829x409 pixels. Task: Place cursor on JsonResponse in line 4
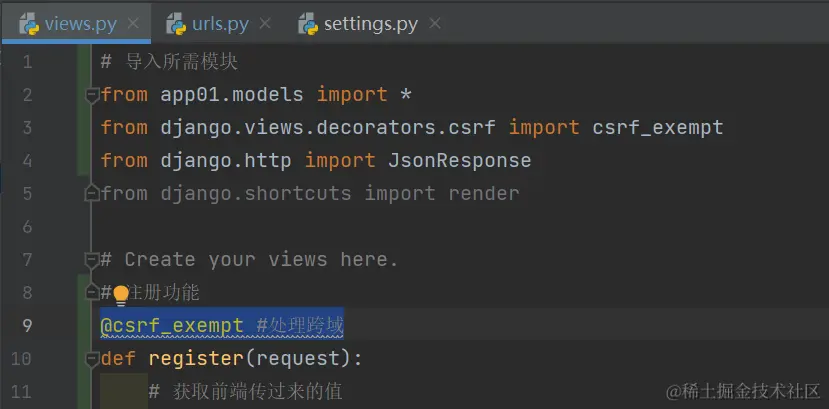(459, 161)
